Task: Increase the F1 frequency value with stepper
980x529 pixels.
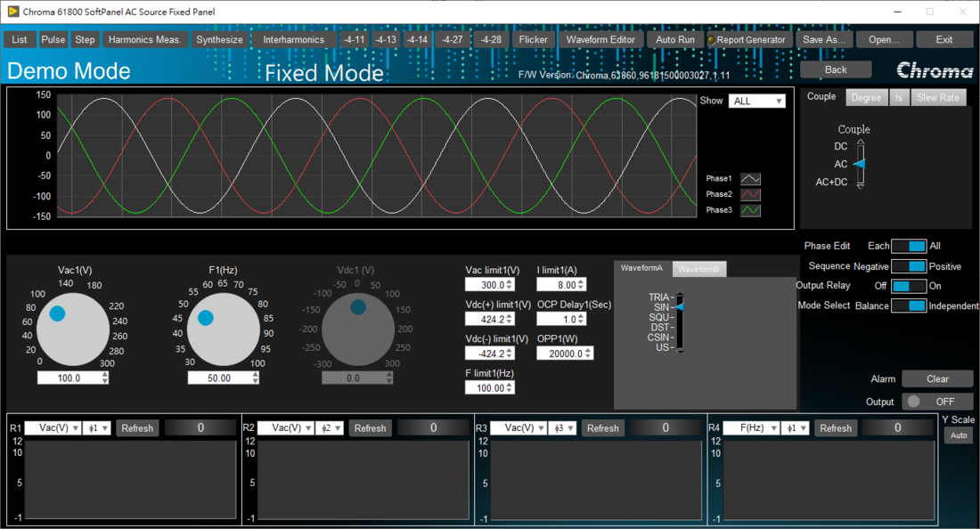Action: click(x=255, y=375)
